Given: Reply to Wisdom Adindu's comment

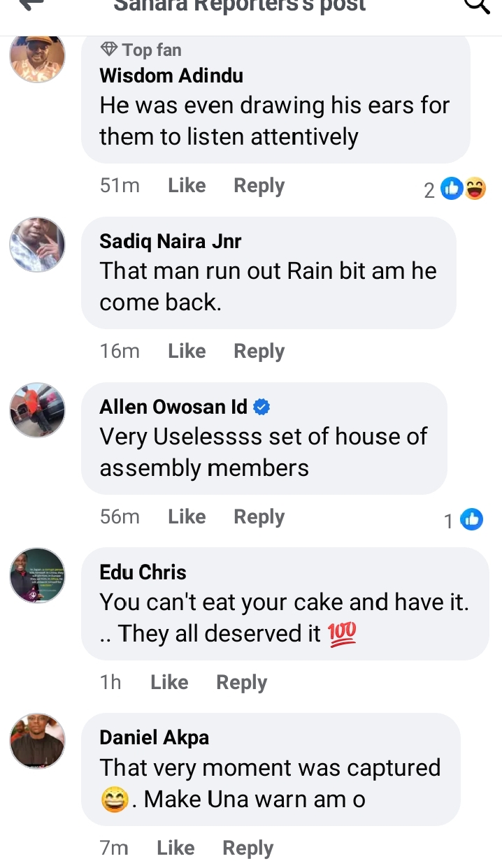Looking at the screenshot, I should [259, 186].
